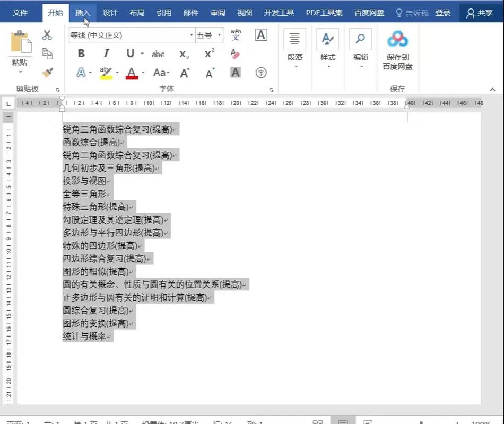Toggle strikethrough on selected text
This screenshot has width=504, height=424.
click(x=158, y=53)
